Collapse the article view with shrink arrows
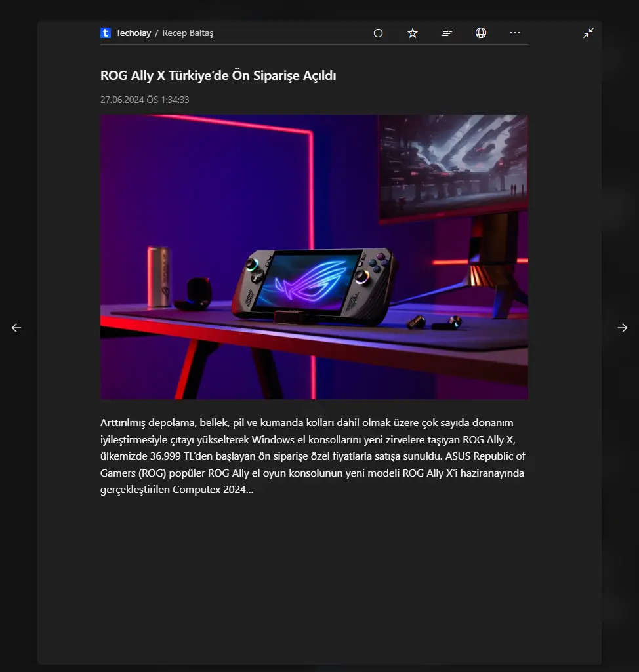Screen dimensions: 639x672 [x=588, y=33]
